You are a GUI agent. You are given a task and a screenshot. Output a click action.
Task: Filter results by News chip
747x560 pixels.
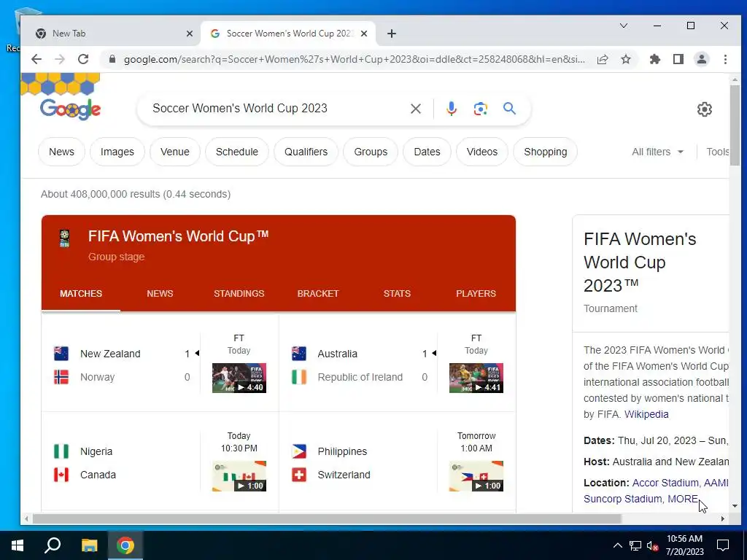pos(61,152)
